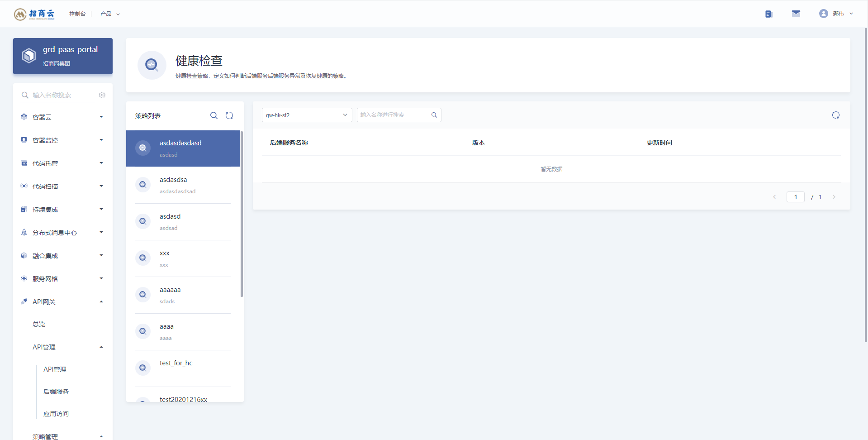Image resolution: width=868 pixels, height=440 pixels.
Task: Click refresh icon above the backend service table
Action: coord(836,115)
